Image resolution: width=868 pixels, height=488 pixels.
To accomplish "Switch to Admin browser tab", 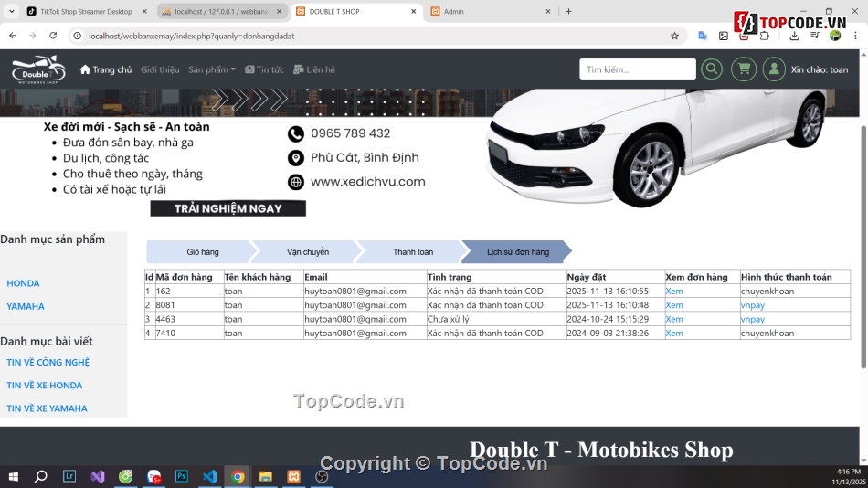I will 491,11.
